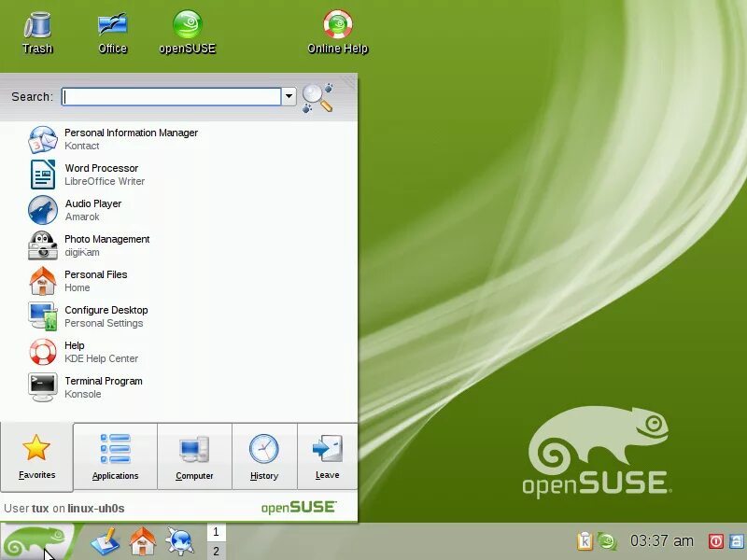Launch Kontact via its icon

[42, 139]
